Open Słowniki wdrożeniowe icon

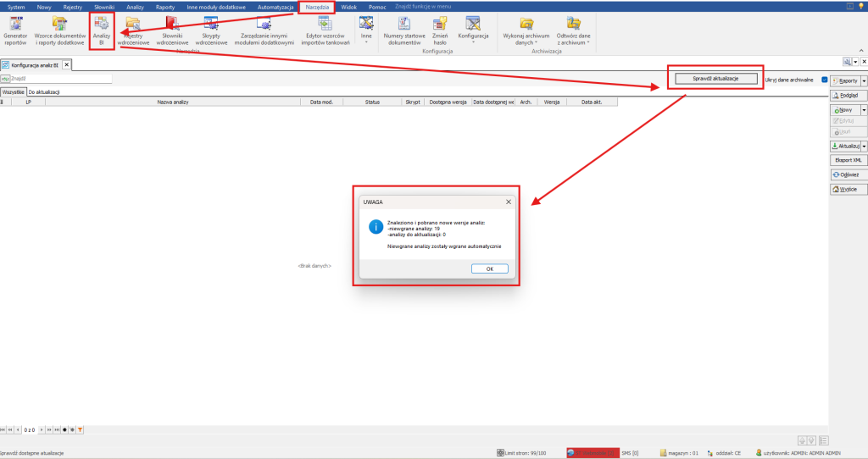tap(172, 31)
